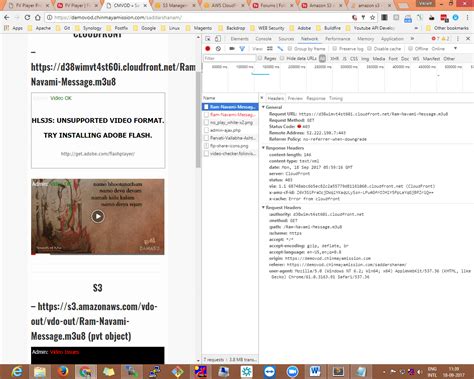
Task: Tick checkbox beside admin-ajax.php request
Action: click(206, 130)
